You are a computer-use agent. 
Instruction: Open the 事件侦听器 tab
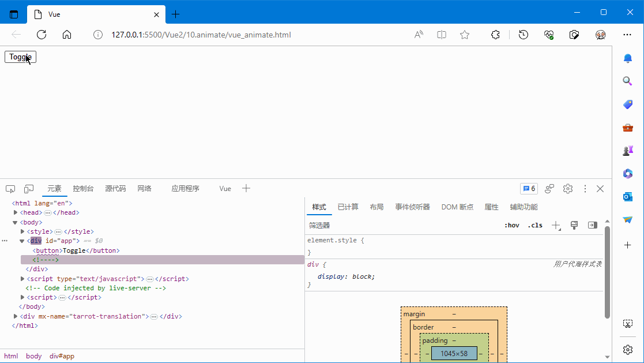point(412,207)
